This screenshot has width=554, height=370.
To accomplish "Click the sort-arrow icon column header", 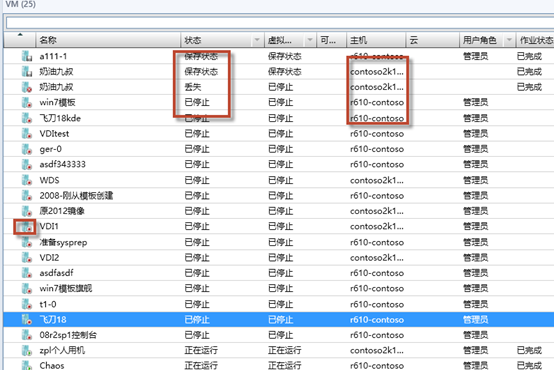I will coord(20,40).
